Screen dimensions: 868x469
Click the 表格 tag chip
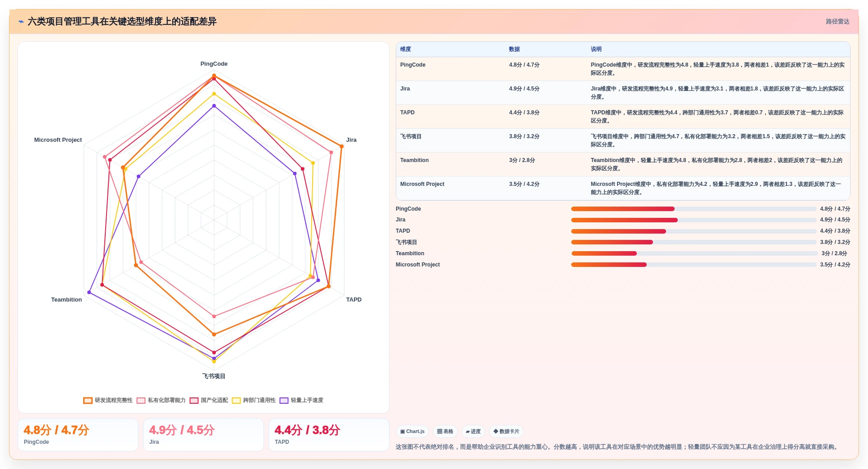click(445, 431)
